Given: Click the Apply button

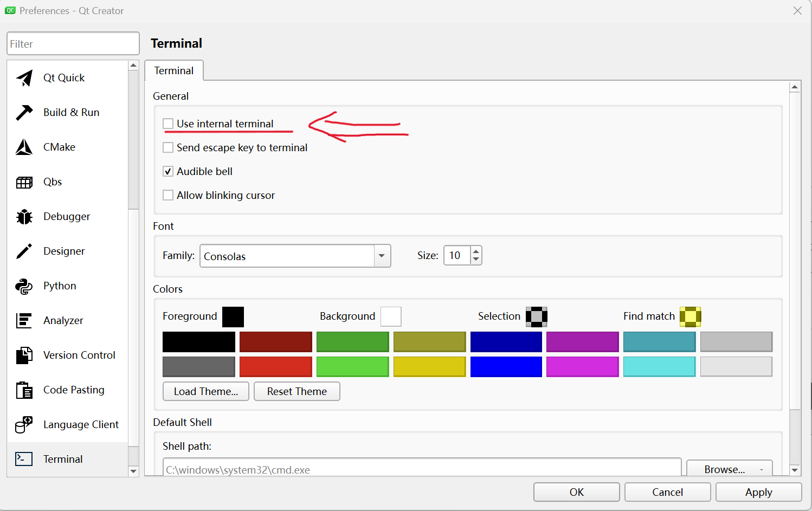Looking at the screenshot, I should tap(759, 492).
